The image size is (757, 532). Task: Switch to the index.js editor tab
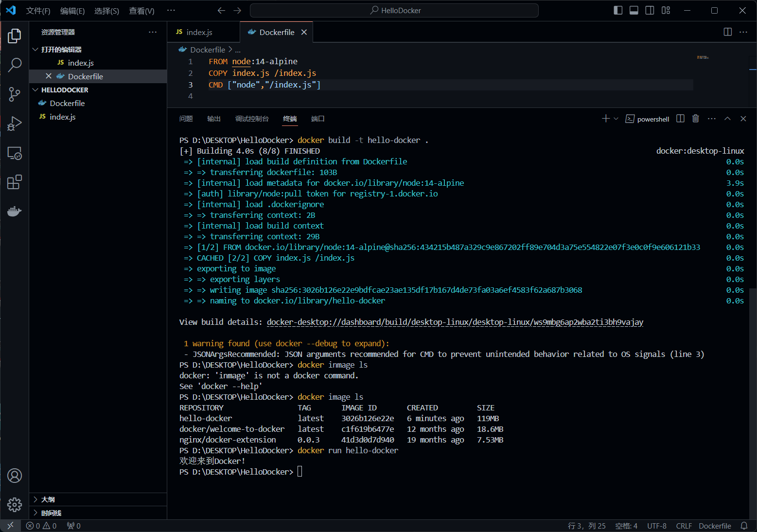point(199,33)
